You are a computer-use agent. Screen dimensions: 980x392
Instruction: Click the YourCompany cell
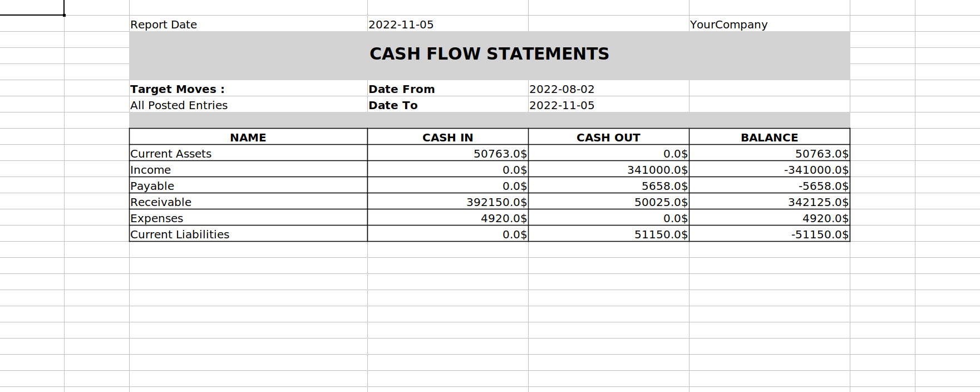point(769,24)
